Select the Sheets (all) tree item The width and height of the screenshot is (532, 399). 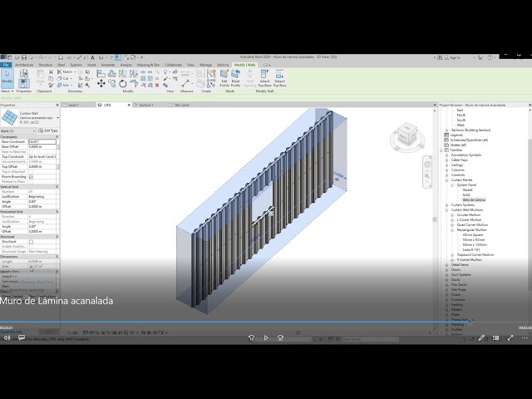pos(458,145)
